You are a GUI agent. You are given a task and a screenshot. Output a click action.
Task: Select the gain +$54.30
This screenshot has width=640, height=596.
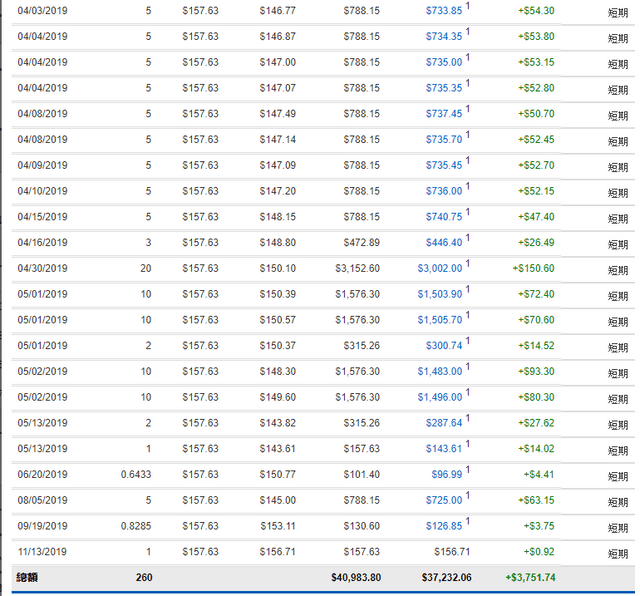click(x=536, y=11)
